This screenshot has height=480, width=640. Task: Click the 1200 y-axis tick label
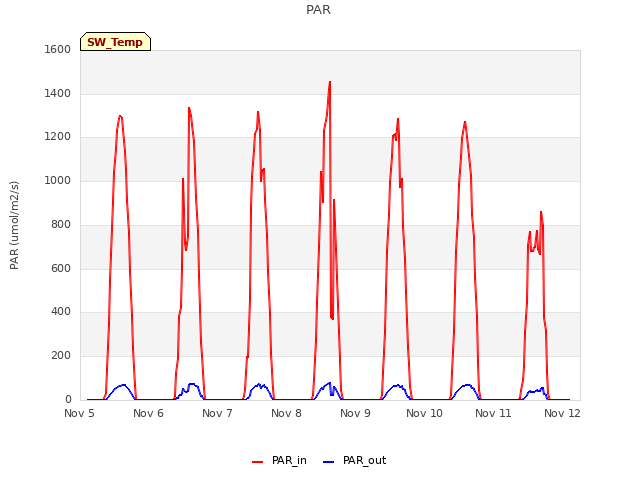tap(58, 137)
